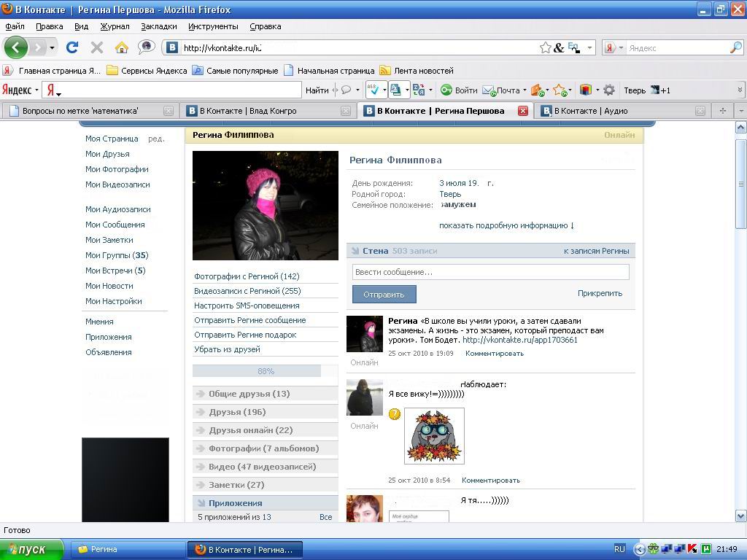The image size is (747, 560).
Task: Close the Регина Першова tab with red X
Action: tap(522, 111)
